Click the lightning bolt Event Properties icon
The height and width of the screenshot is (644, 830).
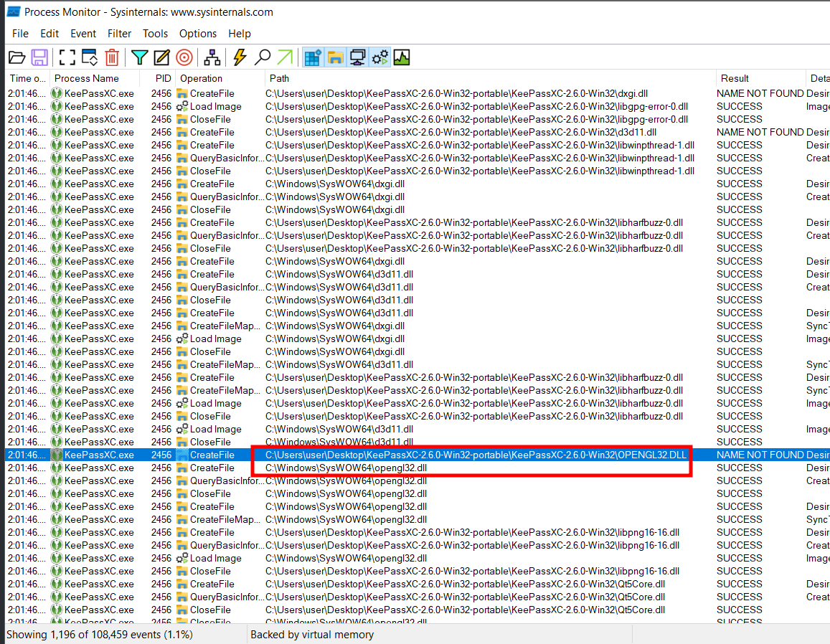240,57
